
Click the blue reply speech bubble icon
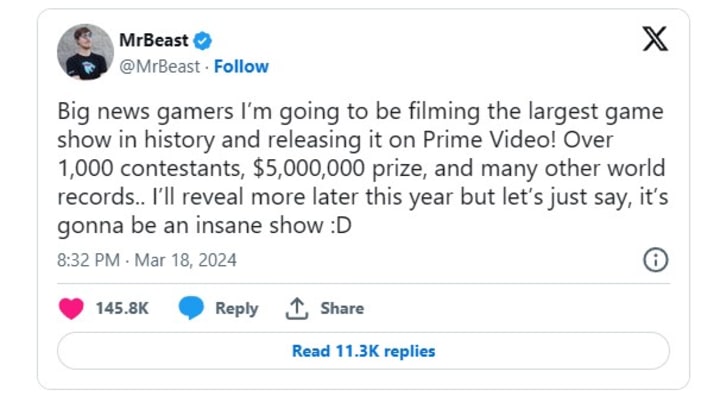(191, 308)
